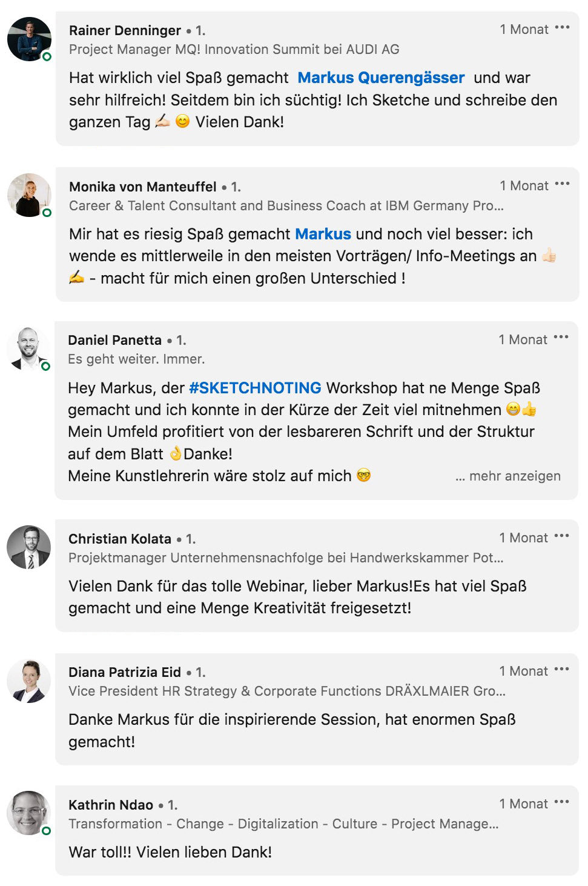
Task: Expand Daniel Panetta's comment with 'mehr anzeigen'
Action: pos(514,476)
